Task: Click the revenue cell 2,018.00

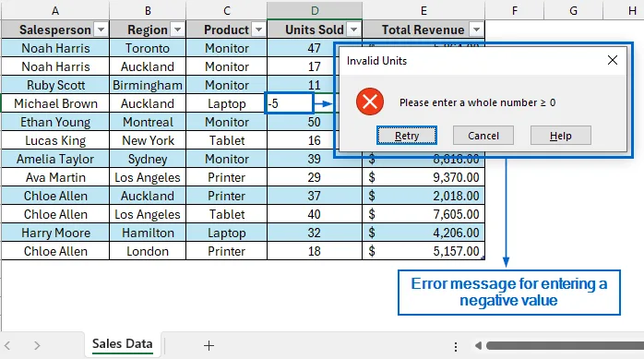Action: coord(423,196)
